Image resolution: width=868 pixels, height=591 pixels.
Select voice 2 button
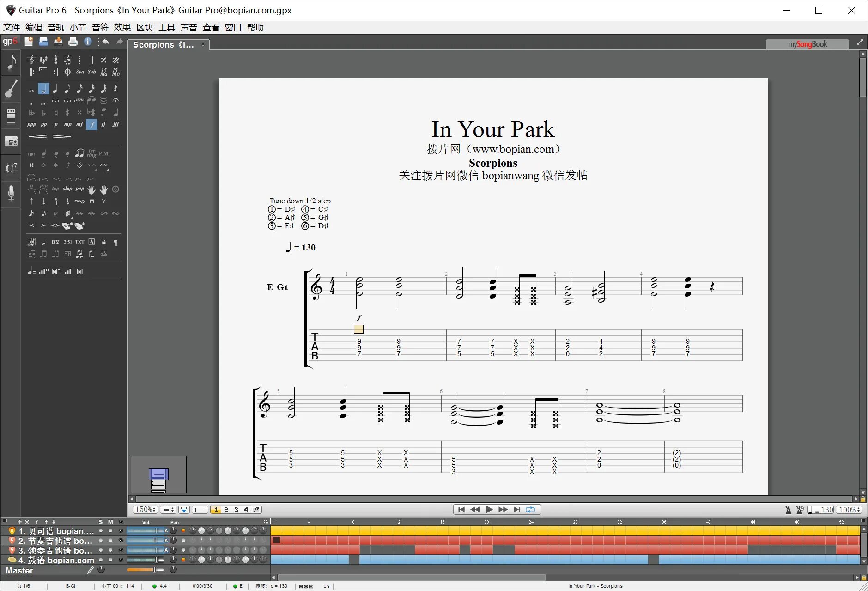226,510
